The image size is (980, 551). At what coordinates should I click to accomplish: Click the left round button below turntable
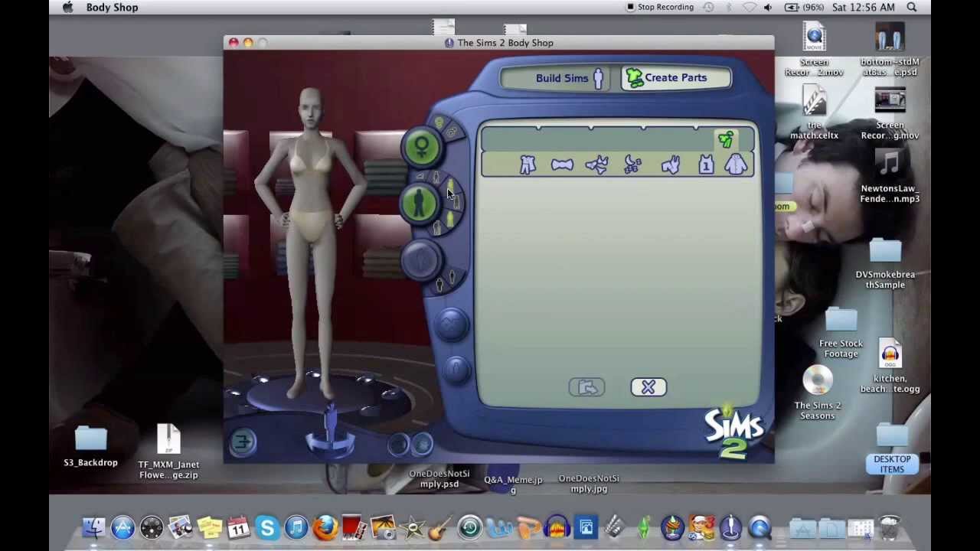click(398, 444)
